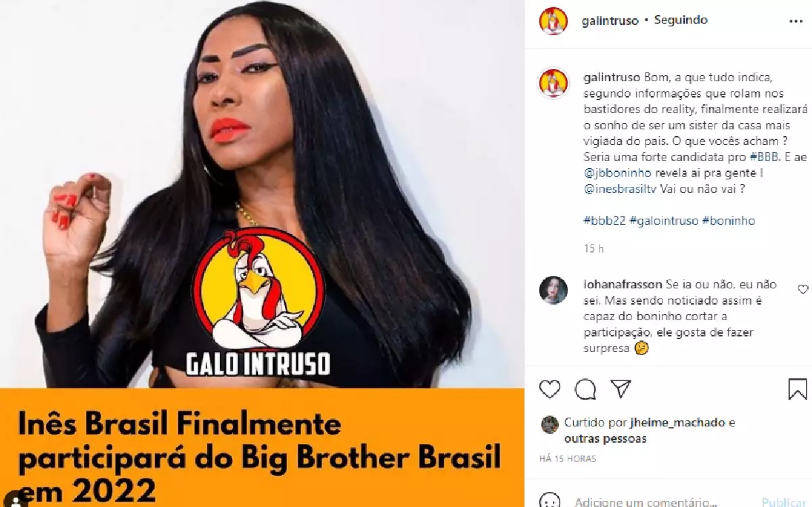
Task: Open the three-dot more options menu
Action: [796, 21]
